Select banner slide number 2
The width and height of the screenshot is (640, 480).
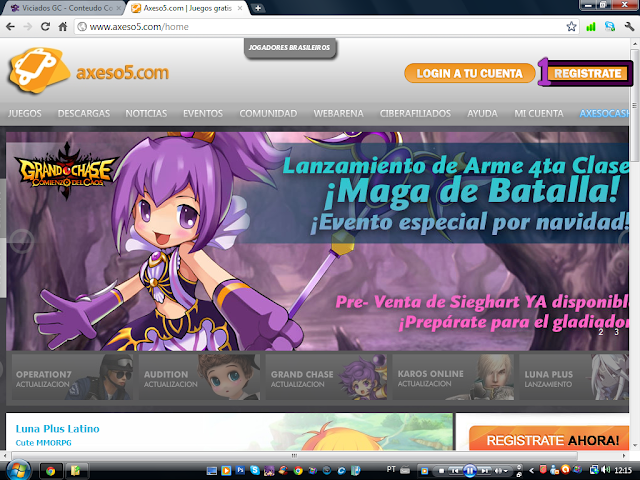[x=601, y=332]
